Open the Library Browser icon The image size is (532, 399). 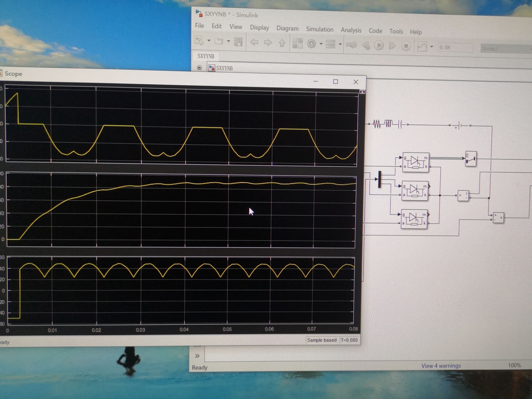(x=298, y=44)
